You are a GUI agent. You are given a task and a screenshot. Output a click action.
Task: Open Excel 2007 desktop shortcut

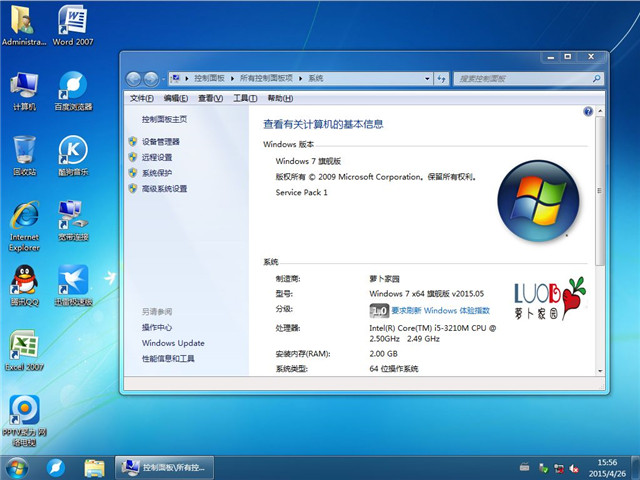(x=24, y=351)
